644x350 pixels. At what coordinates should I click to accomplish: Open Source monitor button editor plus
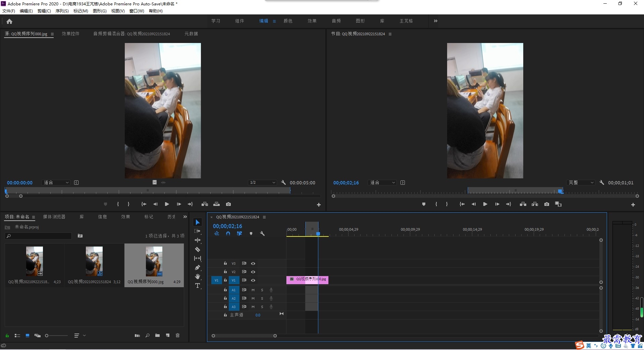coord(319,205)
